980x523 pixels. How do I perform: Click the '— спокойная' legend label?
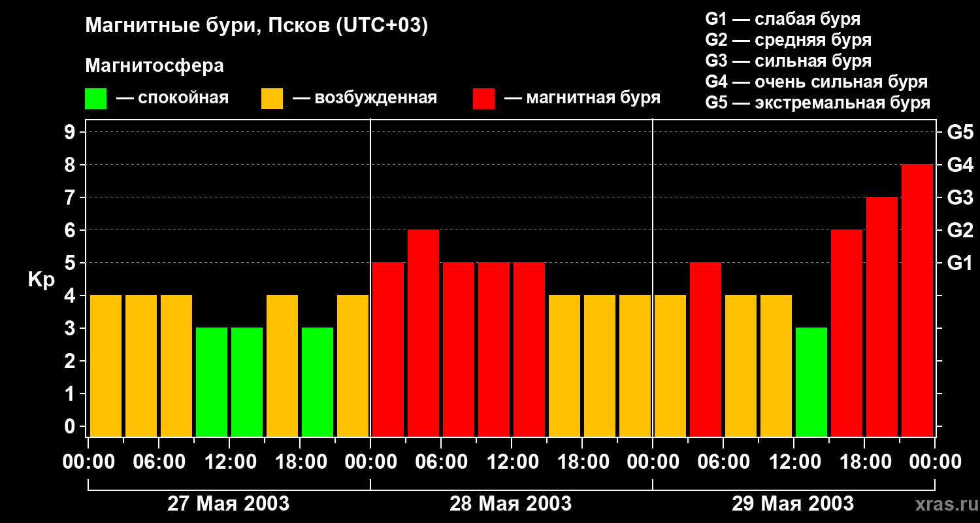(172, 98)
